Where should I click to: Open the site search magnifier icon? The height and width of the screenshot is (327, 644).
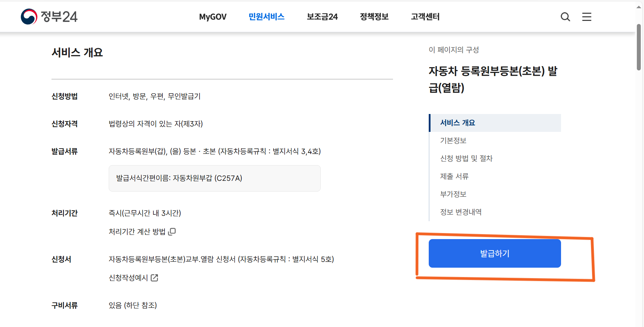[565, 17]
